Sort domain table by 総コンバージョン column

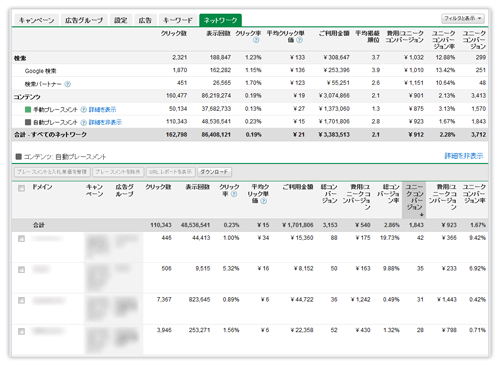tap(329, 194)
